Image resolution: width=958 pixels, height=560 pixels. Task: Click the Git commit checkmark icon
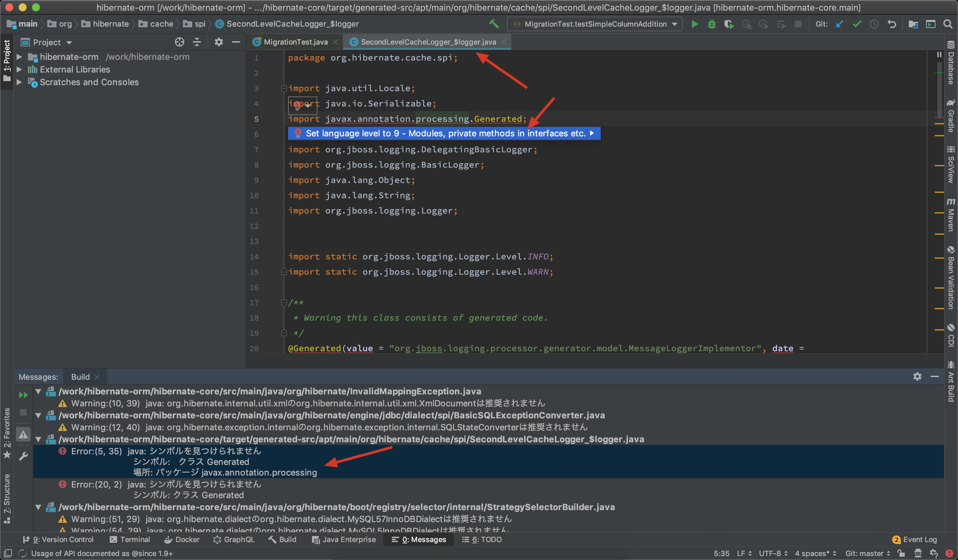coord(857,24)
